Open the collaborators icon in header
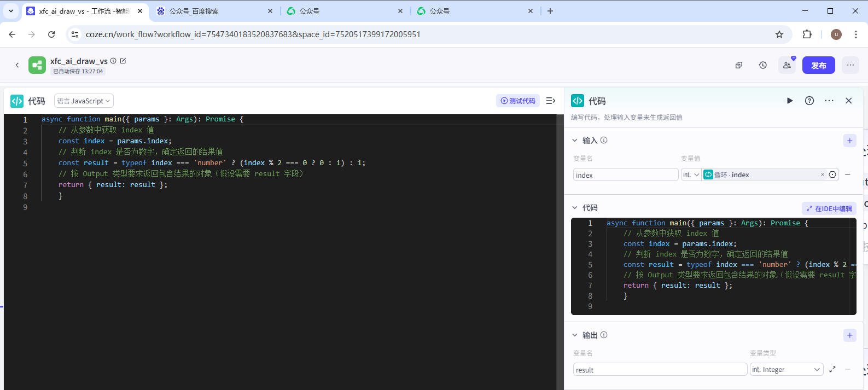This screenshot has height=390, width=868. [787, 65]
